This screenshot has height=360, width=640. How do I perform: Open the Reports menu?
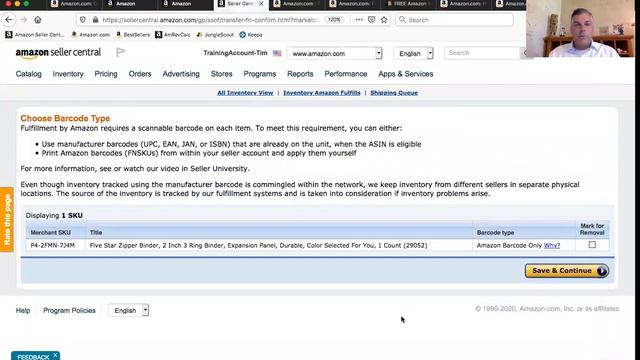(x=300, y=74)
